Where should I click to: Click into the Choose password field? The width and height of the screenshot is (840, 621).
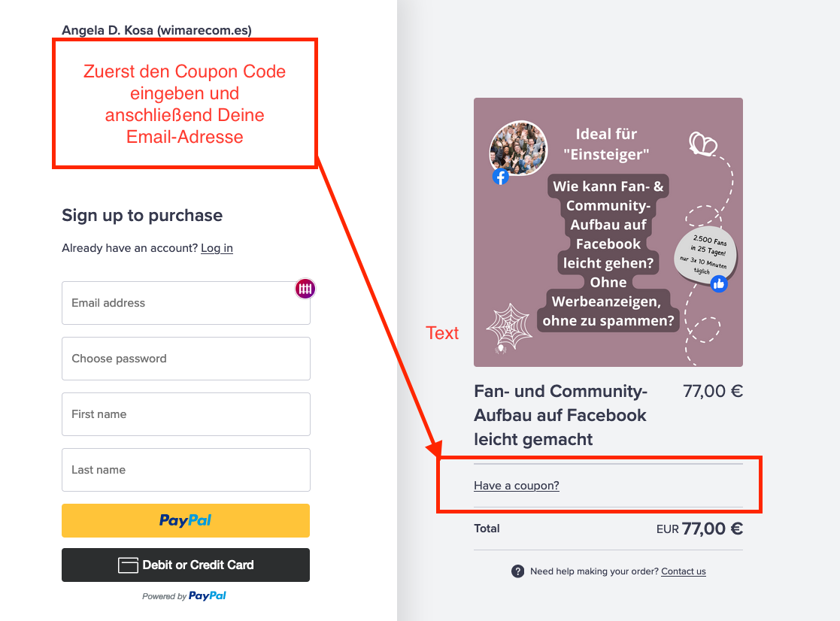(x=186, y=359)
